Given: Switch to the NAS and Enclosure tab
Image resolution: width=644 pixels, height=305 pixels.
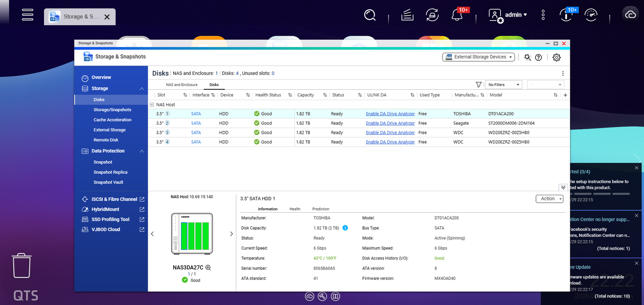Looking at the screenshot, I should coord(181,85).
